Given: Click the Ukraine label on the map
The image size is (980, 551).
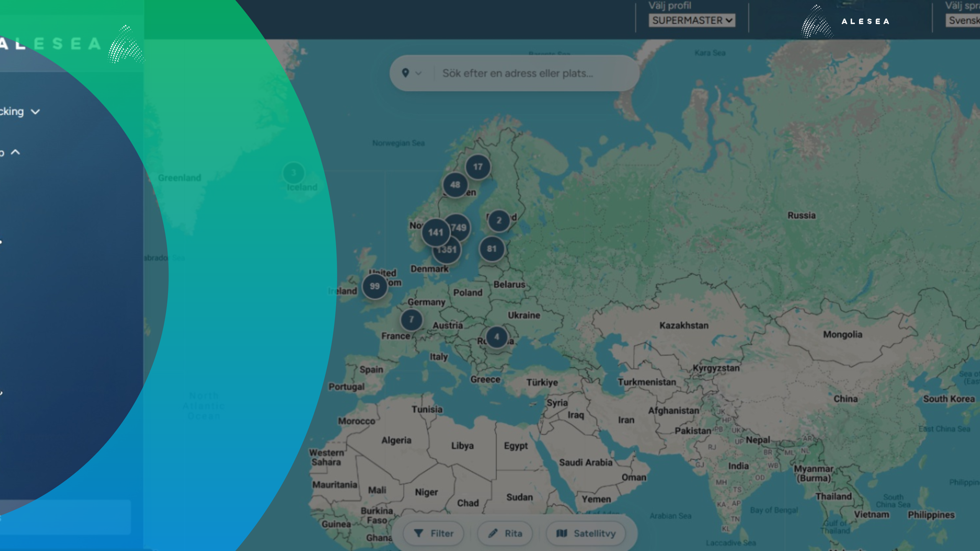Looking at the screenshot, I should pos(524,315).
